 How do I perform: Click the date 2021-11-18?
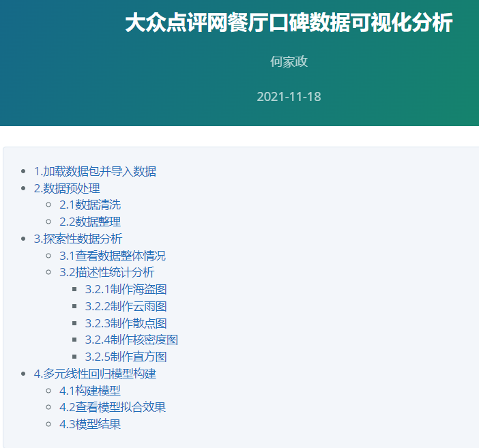point(289,97)
